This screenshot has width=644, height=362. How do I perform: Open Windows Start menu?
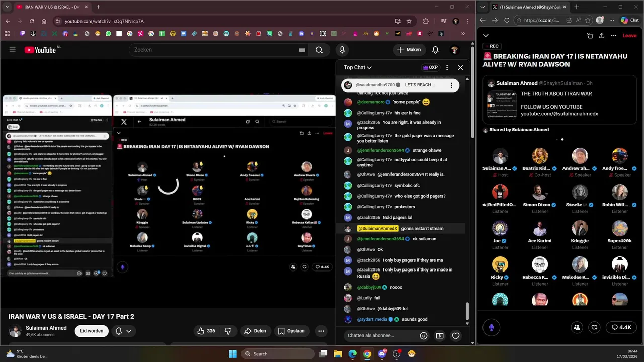coord(233,354)
